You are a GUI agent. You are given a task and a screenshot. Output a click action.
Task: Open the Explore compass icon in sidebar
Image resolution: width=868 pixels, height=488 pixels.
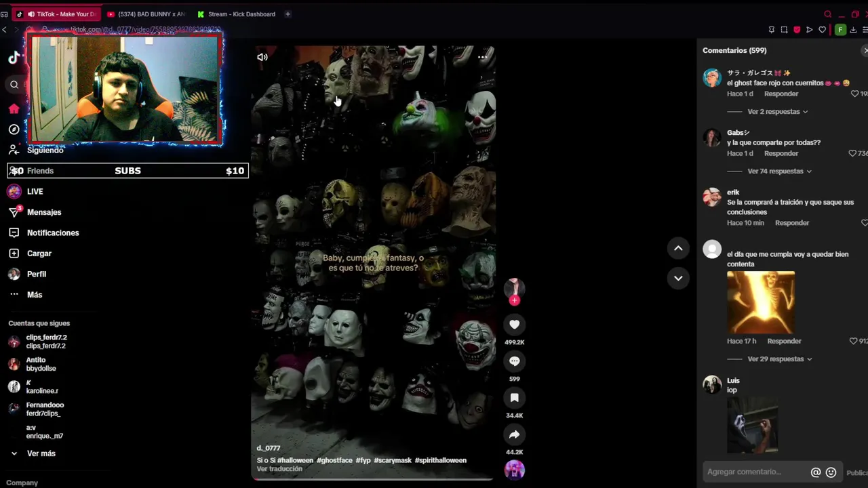pos(14,129)
